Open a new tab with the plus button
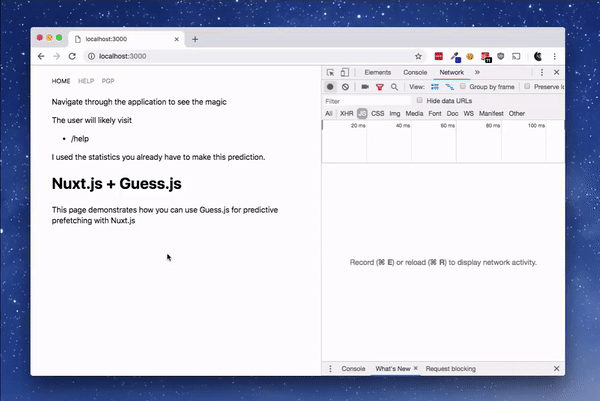 195,39
